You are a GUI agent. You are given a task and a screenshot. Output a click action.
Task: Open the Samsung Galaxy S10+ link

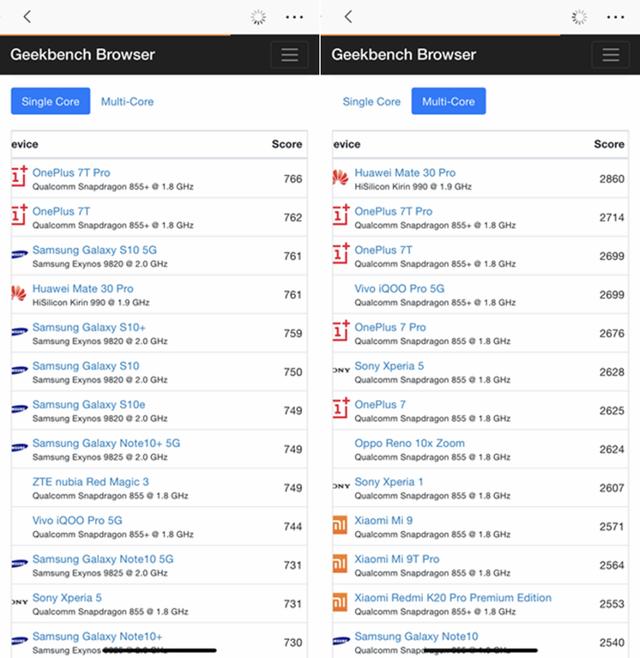(89, 327)
